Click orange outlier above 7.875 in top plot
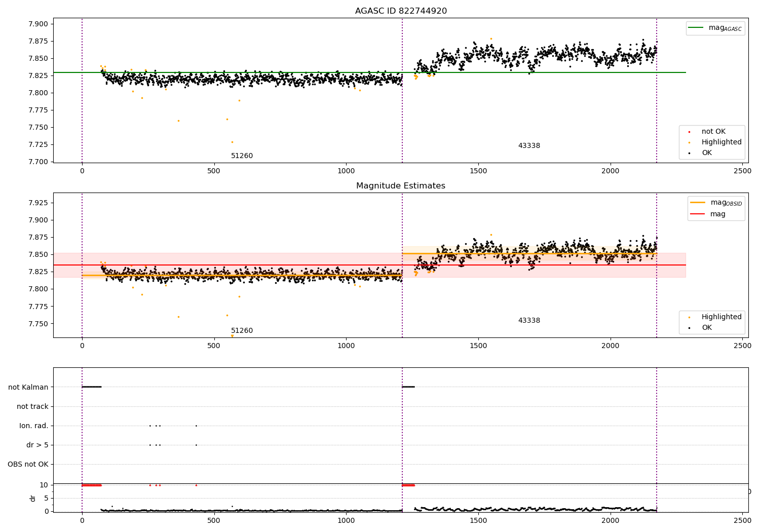 click(x=491, y=39)
